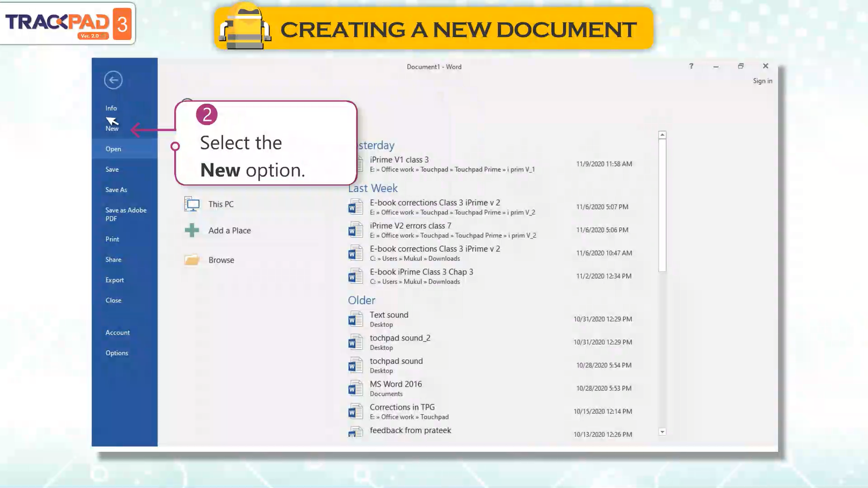This screenshot has height=488, width=868.
Task: Select Open in the sidebar
Action: (x=113, y=149)
